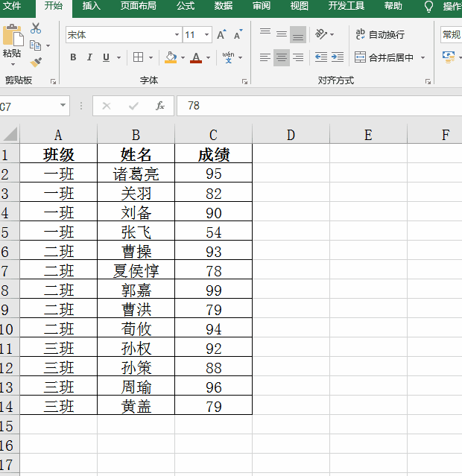Open the font size dropdown
This screenshot has width=462, height=476.
pyautogui.click(x=206, y=35)
